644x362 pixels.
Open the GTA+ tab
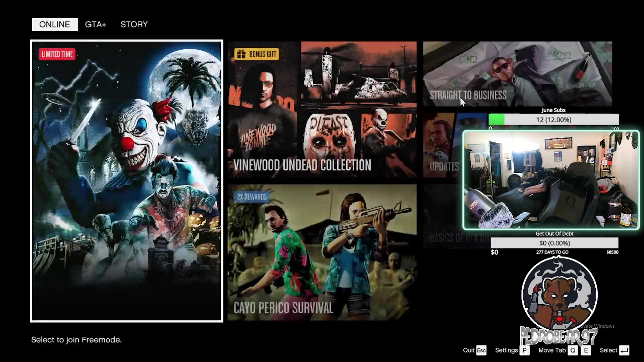[x=96, y=24]
